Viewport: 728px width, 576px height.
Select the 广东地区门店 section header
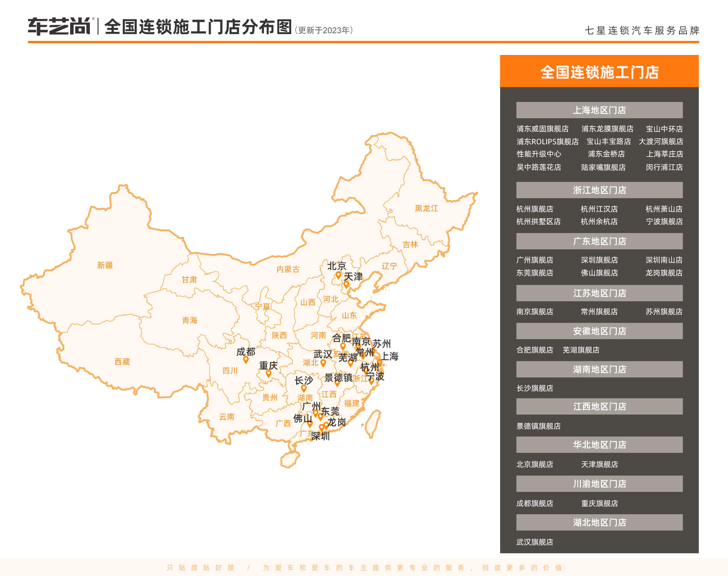(599, 241)
